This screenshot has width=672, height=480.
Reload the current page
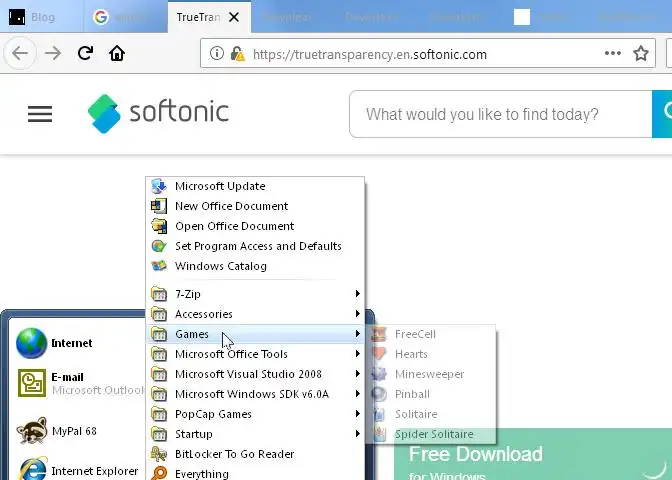tap(85, 53)
